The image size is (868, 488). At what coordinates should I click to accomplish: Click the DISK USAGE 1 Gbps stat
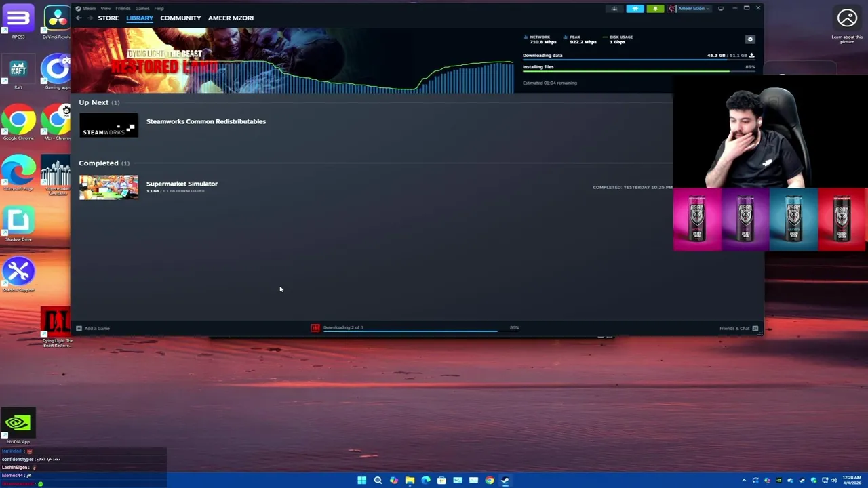[618, 39]
